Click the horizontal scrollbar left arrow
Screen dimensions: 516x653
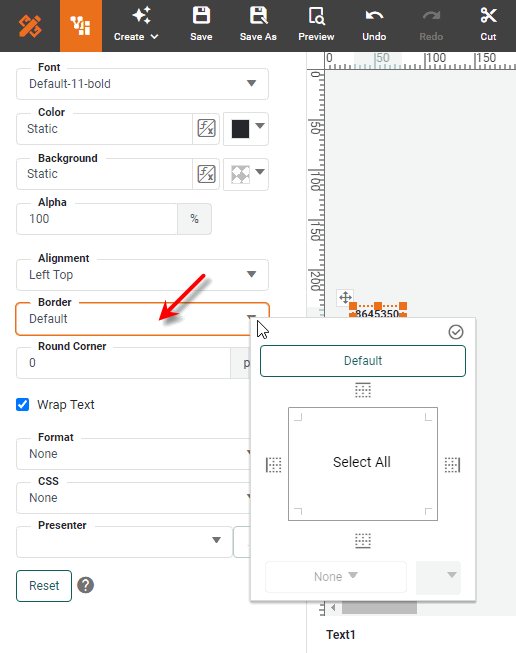click(333, 608)
